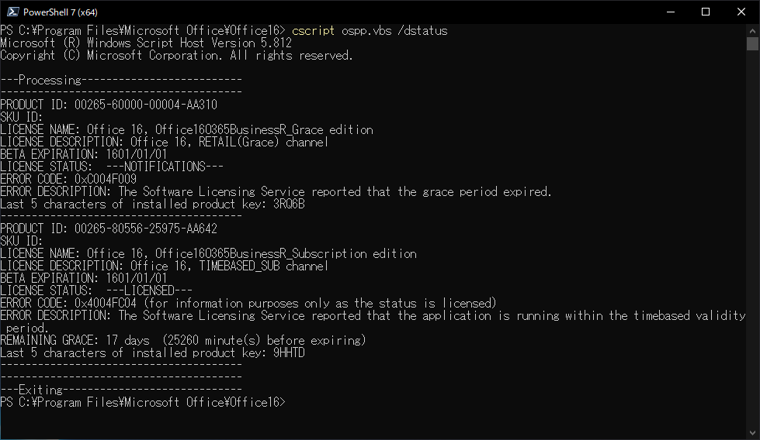
Task: Click the vertical scrollbar thumb
Action: tap(752, 44)
